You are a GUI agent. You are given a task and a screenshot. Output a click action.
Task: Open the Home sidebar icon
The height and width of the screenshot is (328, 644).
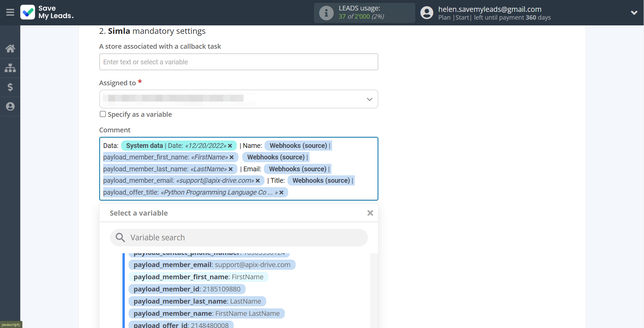(x=10, y=48)
